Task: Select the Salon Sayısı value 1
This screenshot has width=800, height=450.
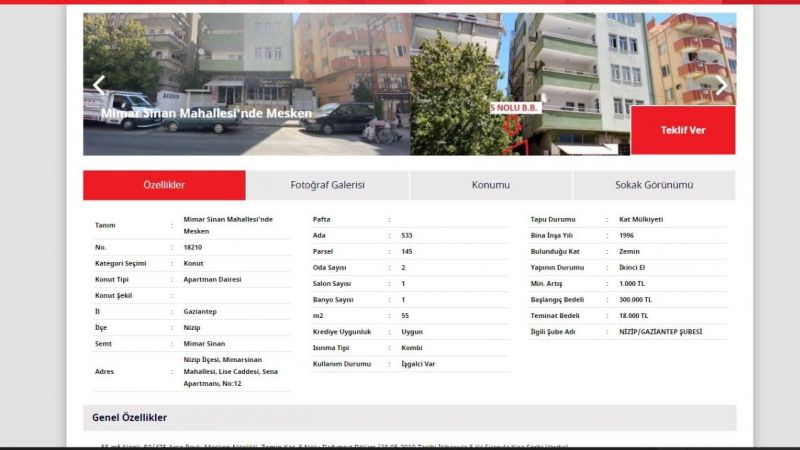Action: point(403,284)
